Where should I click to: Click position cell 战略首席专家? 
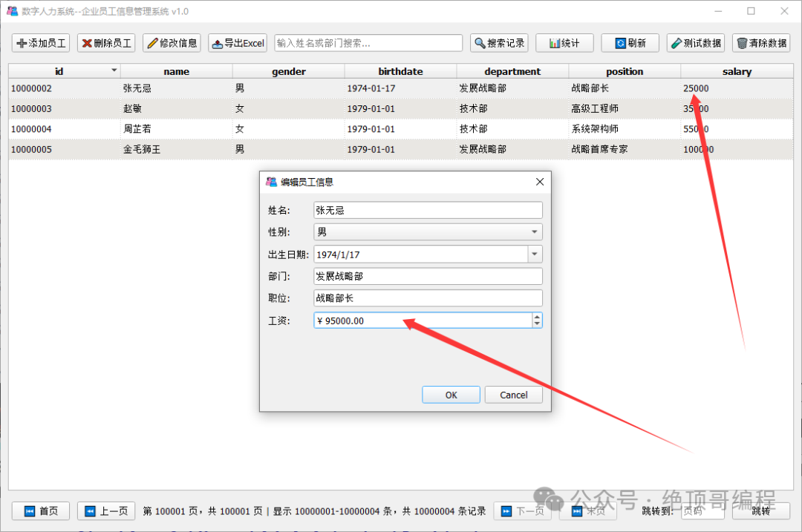point(625,149)
